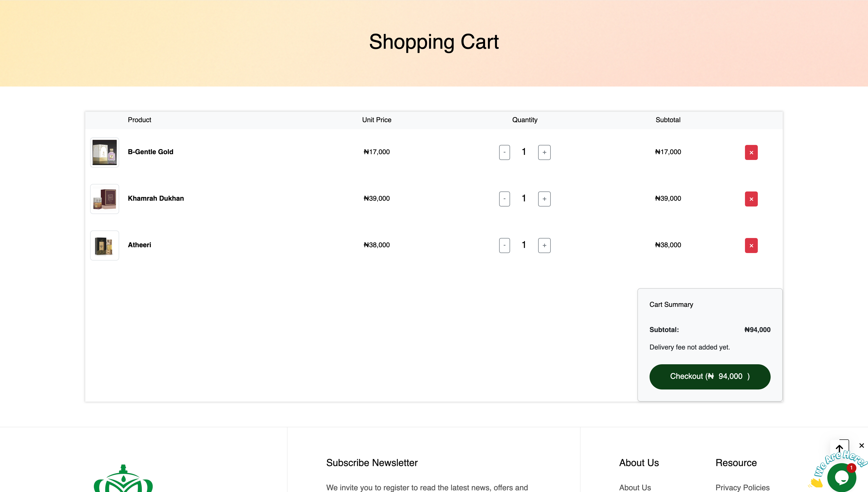Open the Atheeri product thumbnail

pos(104,245)
